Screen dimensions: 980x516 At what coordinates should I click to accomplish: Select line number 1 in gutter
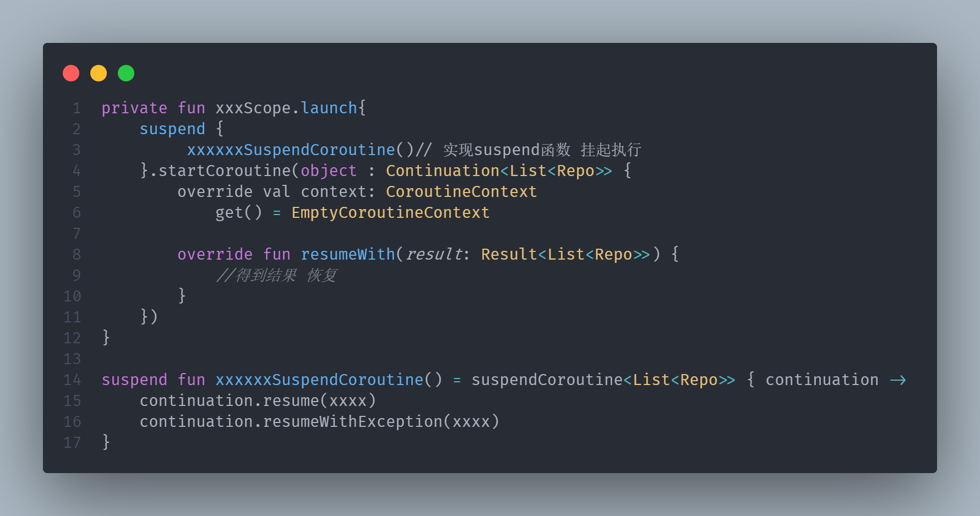(x=77, y=108)
